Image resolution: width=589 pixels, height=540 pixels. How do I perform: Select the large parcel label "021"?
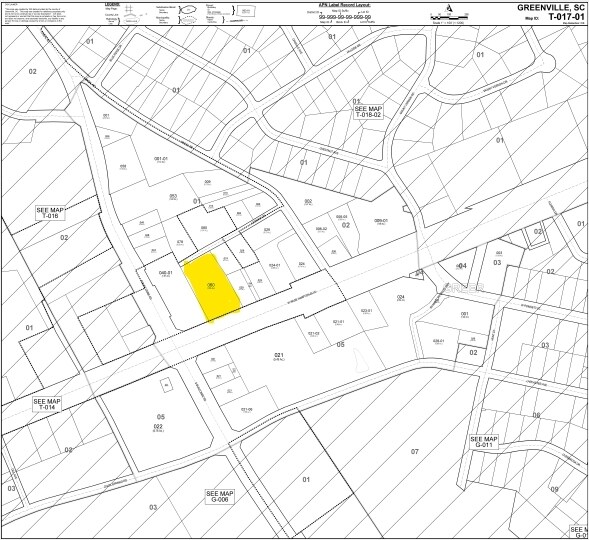click(279, 355)
